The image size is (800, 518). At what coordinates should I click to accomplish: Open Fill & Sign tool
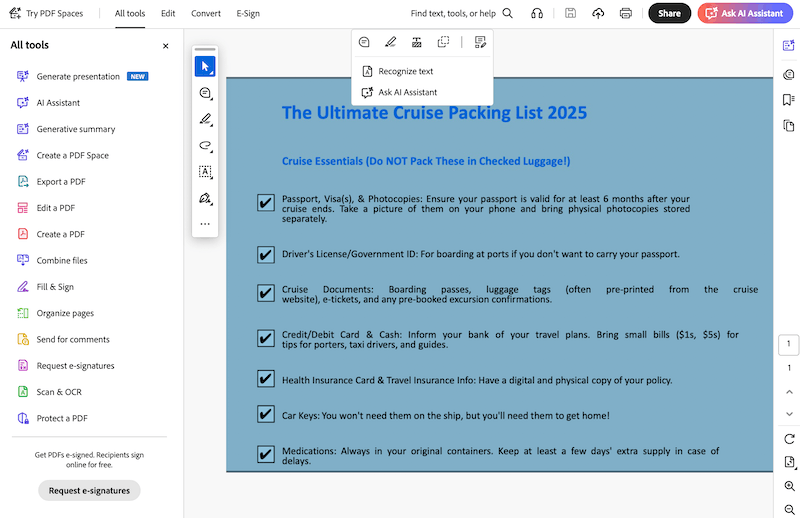point(45,287)
